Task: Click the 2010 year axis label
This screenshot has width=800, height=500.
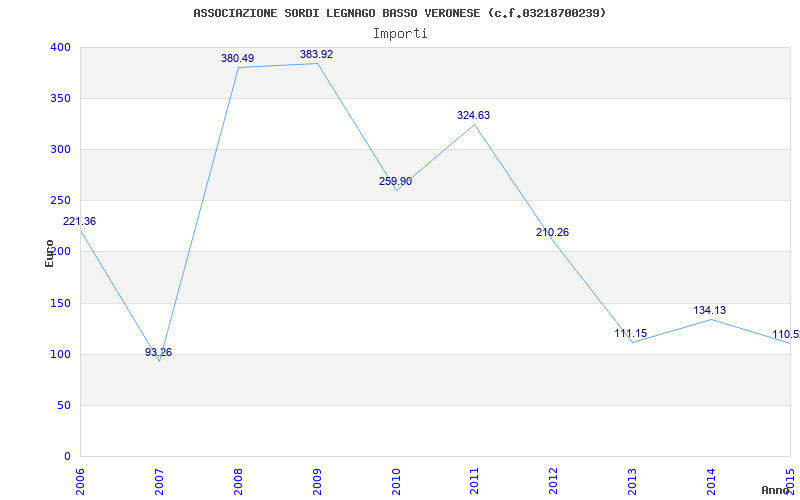Action: [396, 482]
